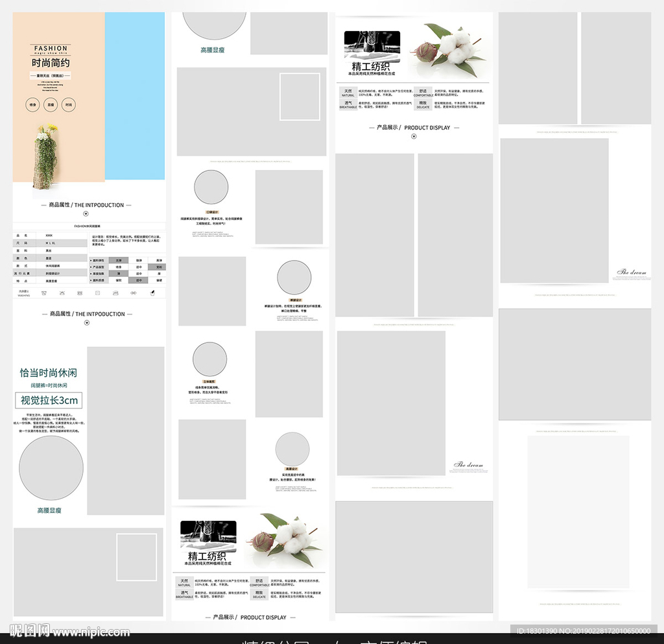The height and width of the screenshot is (644, 664).
Task: Click the boxed 视觉拉长3cm button
Action: point(49,400)
